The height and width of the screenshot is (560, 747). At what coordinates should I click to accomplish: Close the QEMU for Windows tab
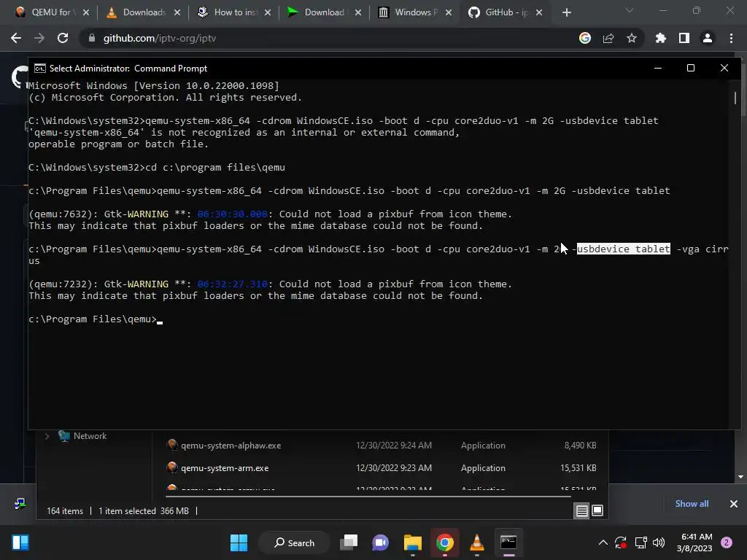click(86, 12)
